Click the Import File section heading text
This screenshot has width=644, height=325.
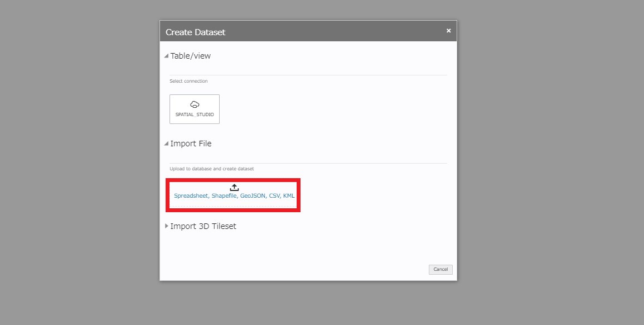click(x=191, y=144)
